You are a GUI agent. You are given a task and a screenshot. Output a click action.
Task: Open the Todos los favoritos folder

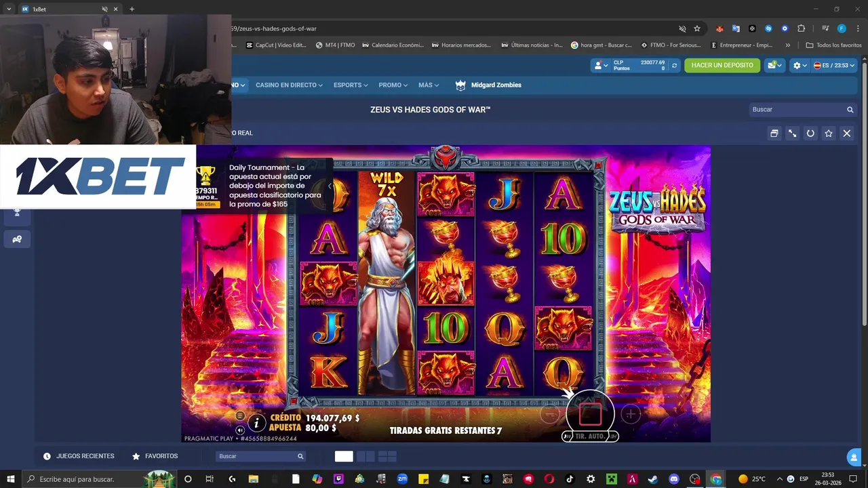(x=834, y=45)
